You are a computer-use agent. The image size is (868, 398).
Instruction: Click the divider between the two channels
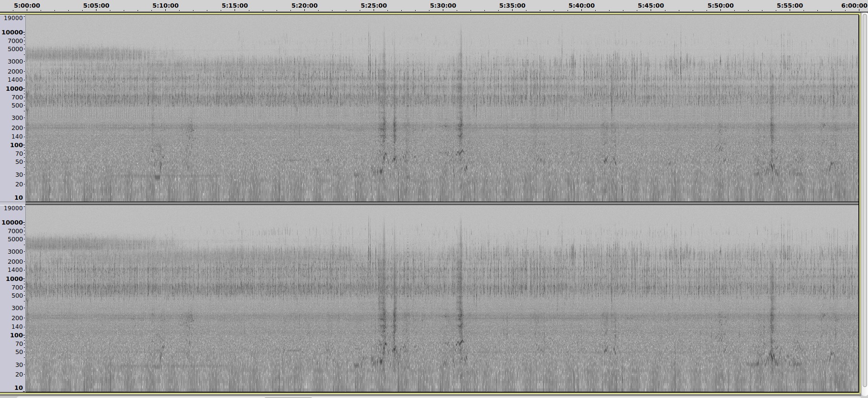click(442, 204)
